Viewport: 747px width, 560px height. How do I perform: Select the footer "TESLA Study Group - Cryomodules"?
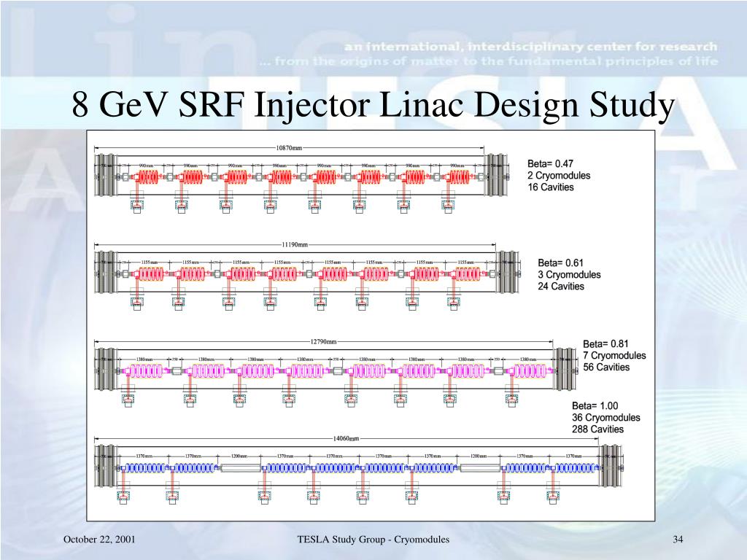373,539
